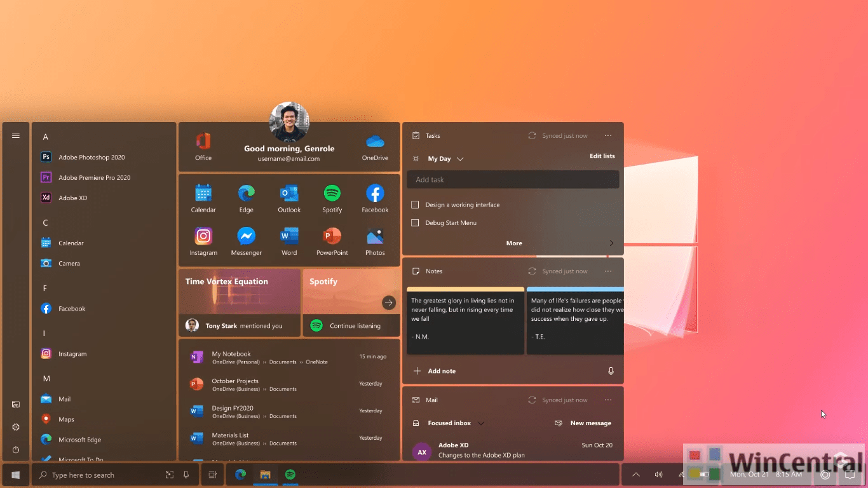The image size is (868, 488).
Task: Open the Facebook pinned tile
Action: tap(375, 198)
